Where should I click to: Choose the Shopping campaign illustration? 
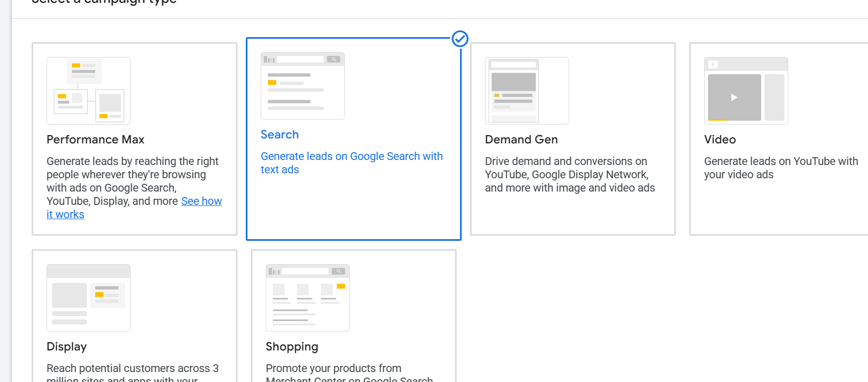click(308, 298)
